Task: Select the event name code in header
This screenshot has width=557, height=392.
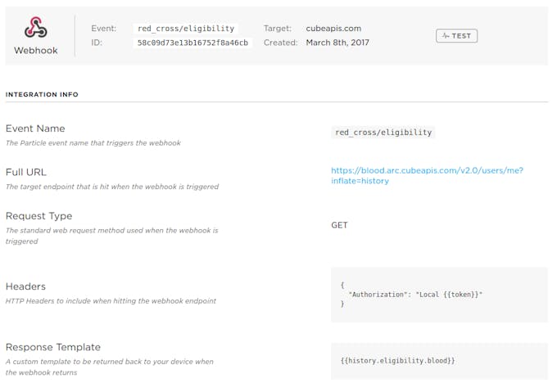Action: (186, 29)
